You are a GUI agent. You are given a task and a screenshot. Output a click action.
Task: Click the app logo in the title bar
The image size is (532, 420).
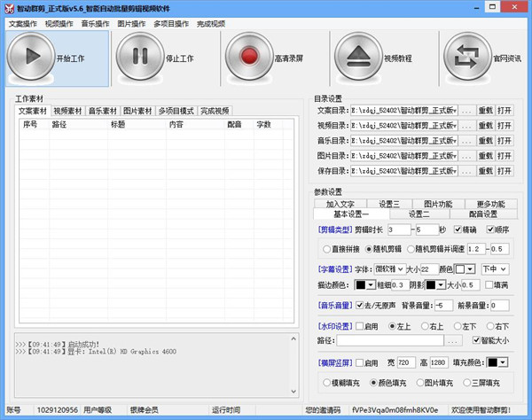click(8, 7)
